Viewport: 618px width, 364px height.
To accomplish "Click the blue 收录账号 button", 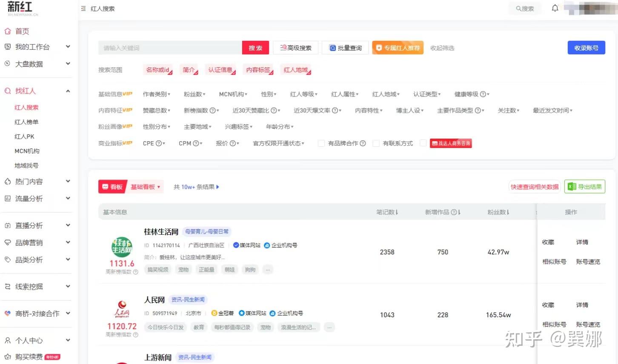I will pyautogui.click(x=587, y=48).
